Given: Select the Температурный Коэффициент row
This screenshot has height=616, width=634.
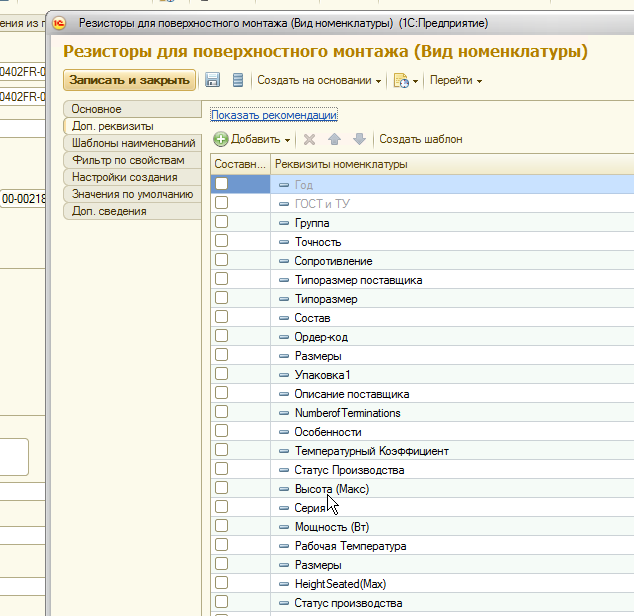Looking at the screenshot, I should pos(371,451).
